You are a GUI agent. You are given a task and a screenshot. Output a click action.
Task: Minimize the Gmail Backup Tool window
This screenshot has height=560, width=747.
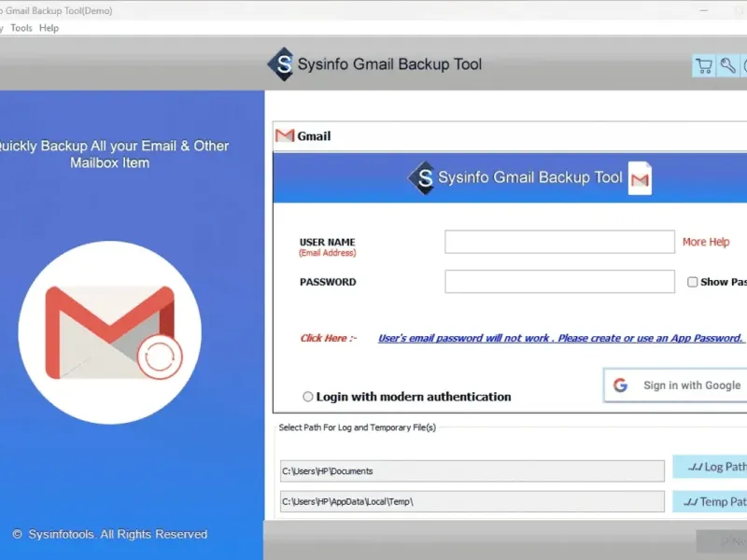[x=704, y=10]
